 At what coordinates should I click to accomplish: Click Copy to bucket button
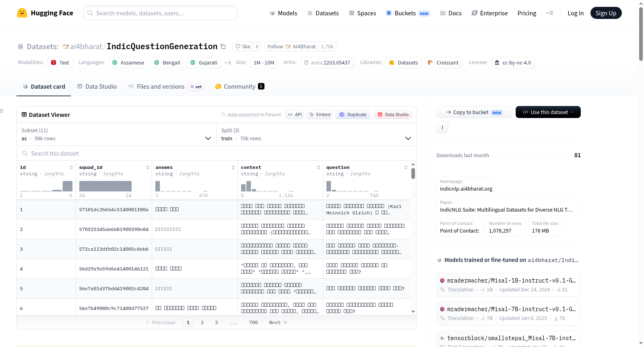pos(474,112)
